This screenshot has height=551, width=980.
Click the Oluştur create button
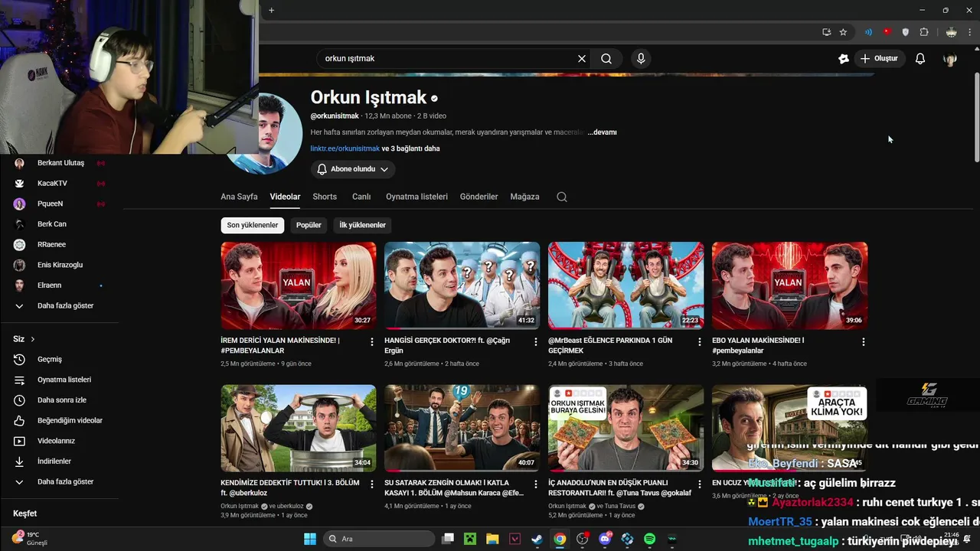pos(880,58)
